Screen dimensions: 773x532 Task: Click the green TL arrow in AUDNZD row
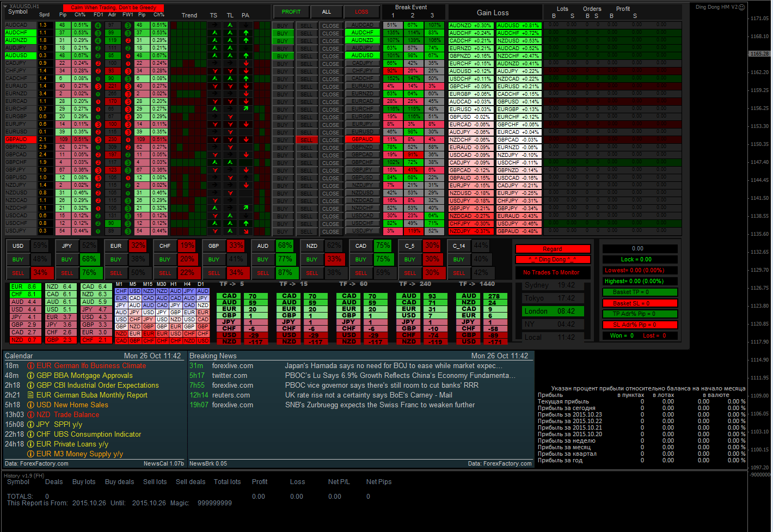pyautogui.click(x=230, y=40)
